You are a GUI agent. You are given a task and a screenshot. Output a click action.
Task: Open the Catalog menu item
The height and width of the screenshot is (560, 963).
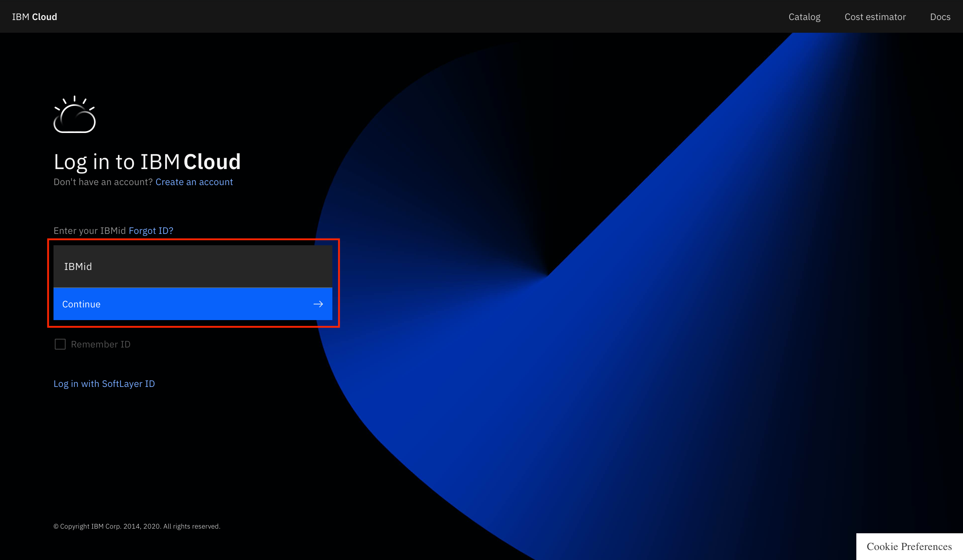(x=804, y=17)
